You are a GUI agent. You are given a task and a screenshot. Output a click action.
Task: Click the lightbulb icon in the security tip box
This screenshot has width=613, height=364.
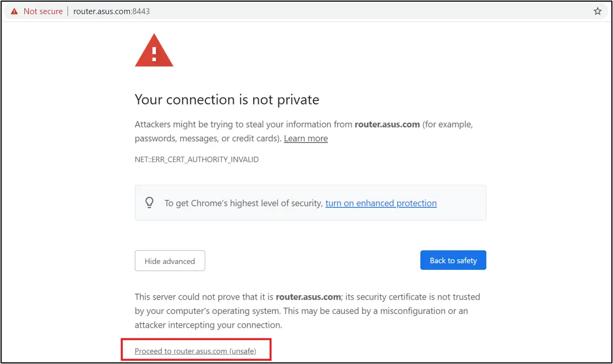(x=149, y=202)
